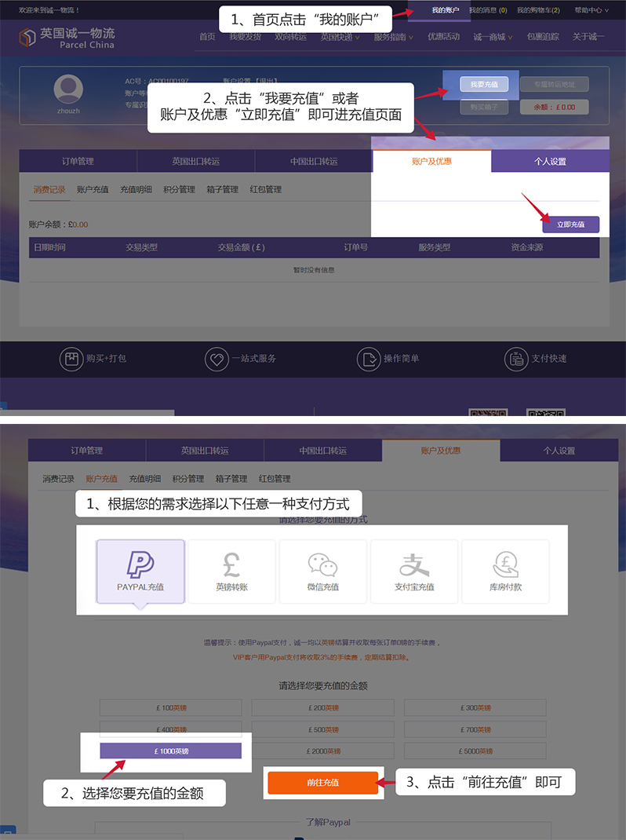
Task: Click the 购买+打包 box icon
Action: [71, 359]
